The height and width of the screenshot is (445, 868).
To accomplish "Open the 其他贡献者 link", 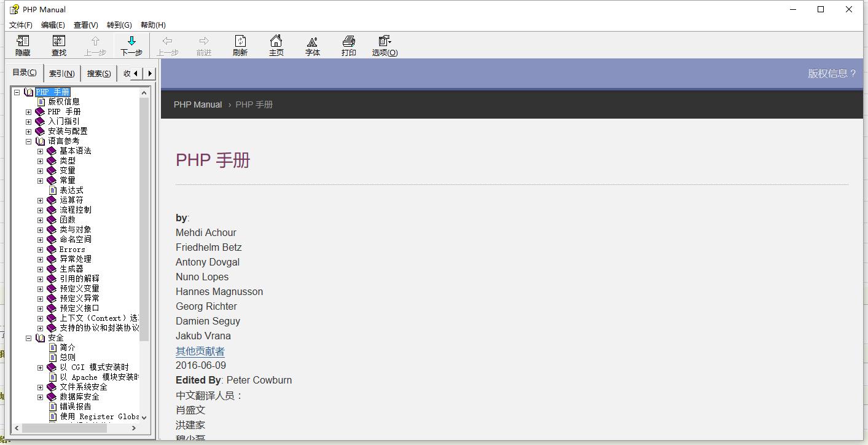I will tap(200, 352).
